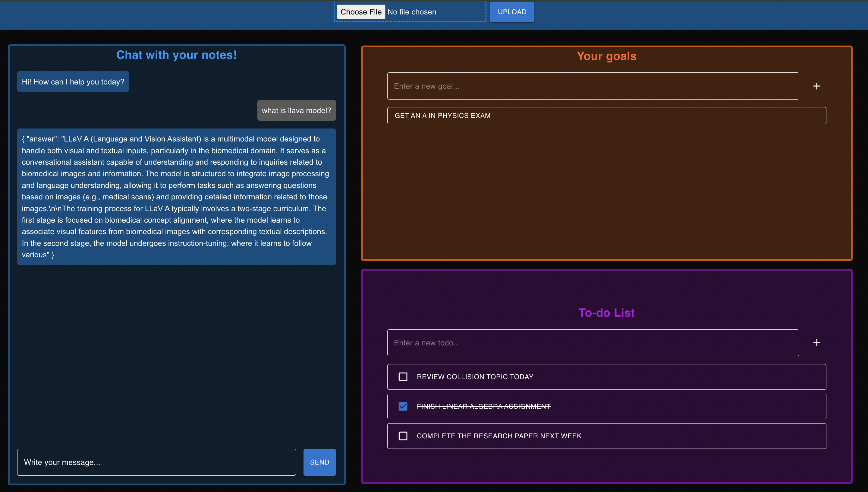
Task: Open the Choose File picker
Action: [360, 12]
